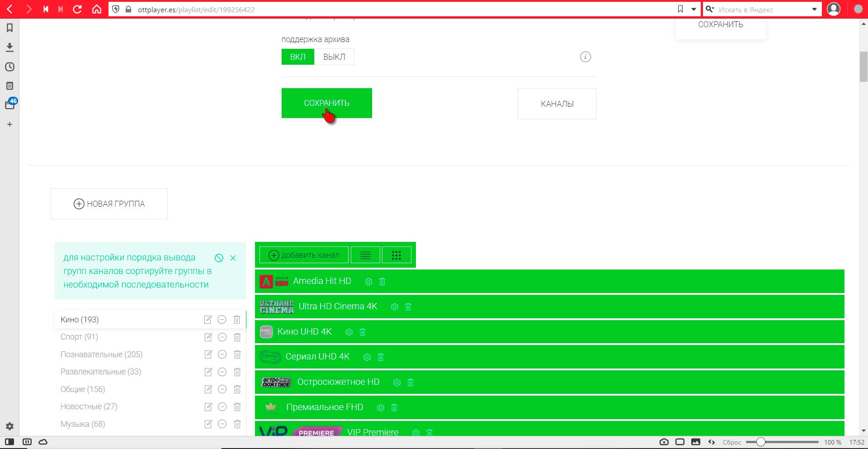Select the Новостные (27) group

click(89, 406)
